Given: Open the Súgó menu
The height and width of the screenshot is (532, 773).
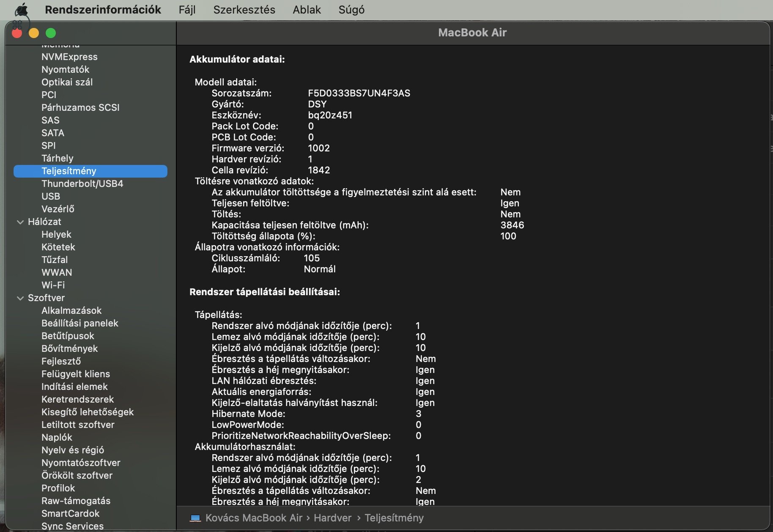Looking at the screenshot, I should (x=351, y=9).
